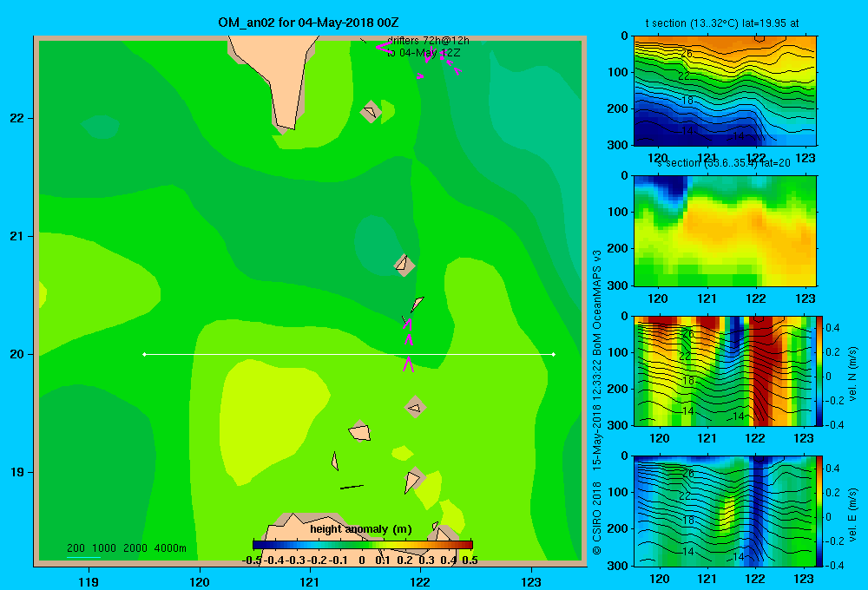The width and height of the screenshot is (868, 590).
Task: Click the magenta drifter arrow just below the section line
Action: (x=409, y=364)
